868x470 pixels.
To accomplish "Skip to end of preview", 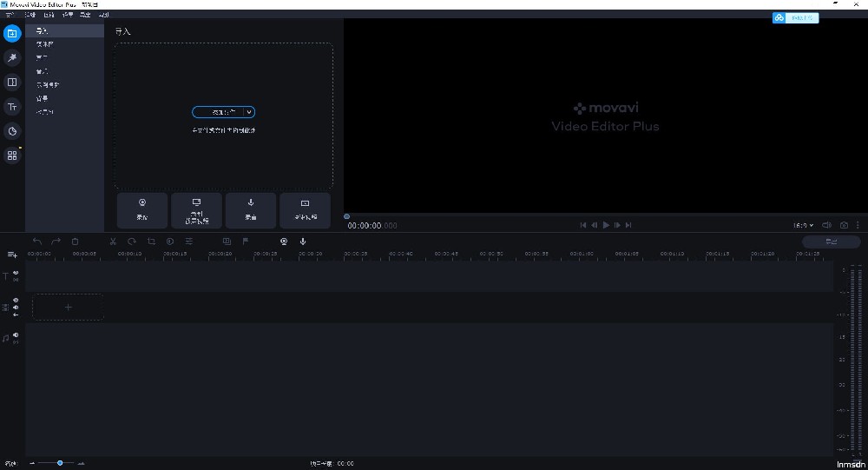I will 628,225.
